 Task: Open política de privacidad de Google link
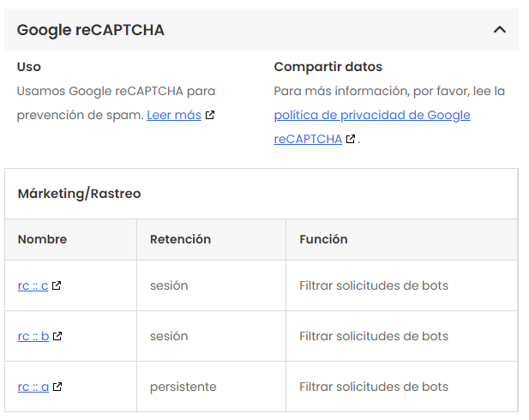(x=372, y=115)
